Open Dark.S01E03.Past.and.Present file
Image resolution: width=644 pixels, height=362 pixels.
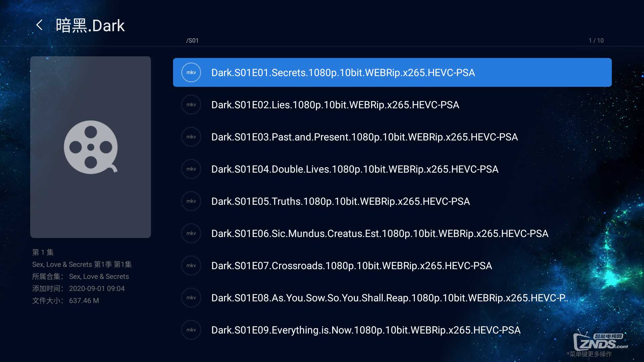pyautogui.click(x=392, y=137)
